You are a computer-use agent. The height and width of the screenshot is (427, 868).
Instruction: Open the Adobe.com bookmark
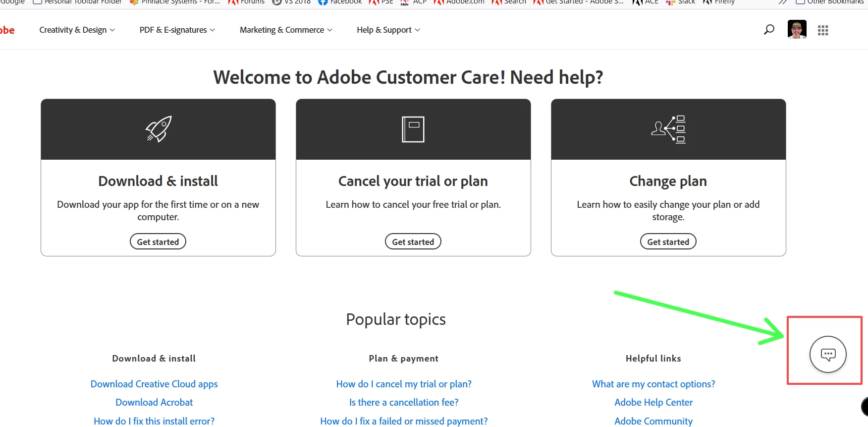click(459, 2)
